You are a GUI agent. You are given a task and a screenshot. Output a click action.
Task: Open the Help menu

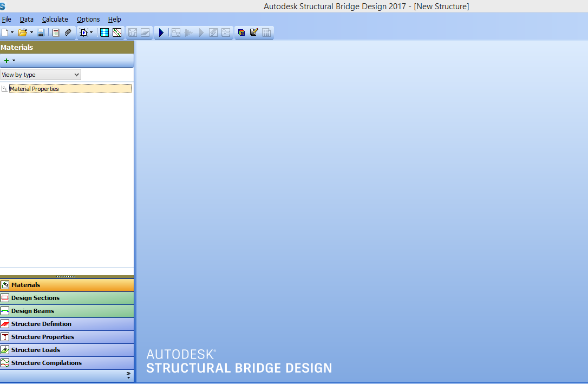[x=115, y=19]
